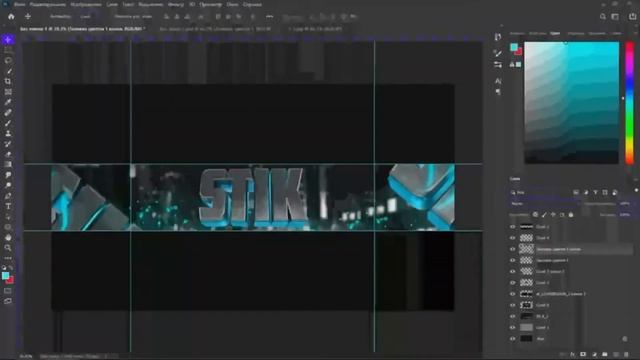Hide the Слой 4 layer
The image size is (640, 360).
[513, 238]
